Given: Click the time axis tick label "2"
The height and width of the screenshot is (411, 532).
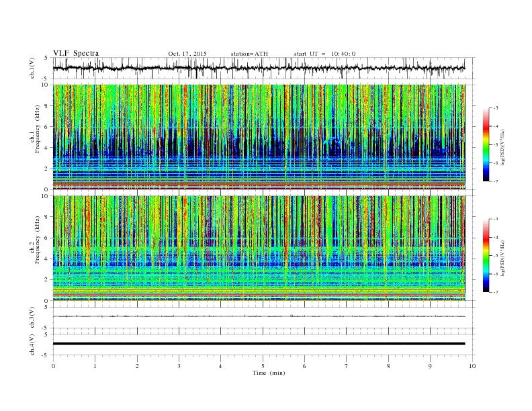Looking at the screenshot, I should 137,366.
